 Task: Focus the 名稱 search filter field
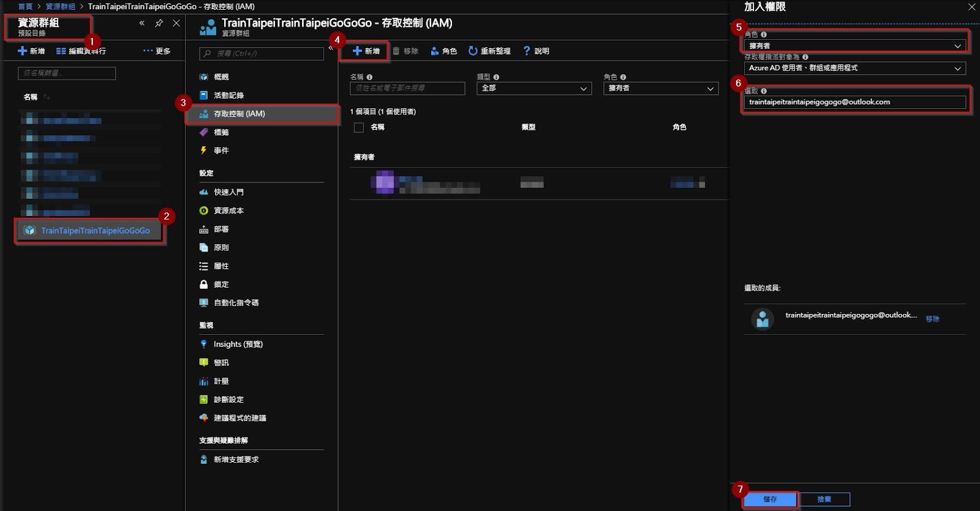click(407, 88)
